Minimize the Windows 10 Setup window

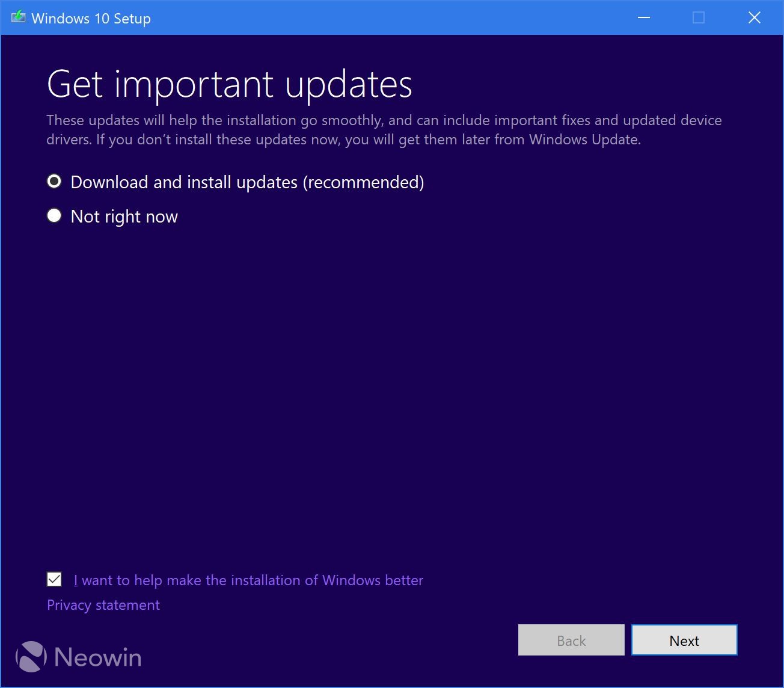point(643,17)
